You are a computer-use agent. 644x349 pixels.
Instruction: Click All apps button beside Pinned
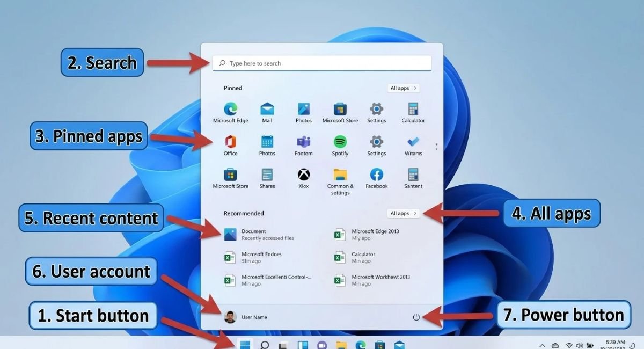403,88
